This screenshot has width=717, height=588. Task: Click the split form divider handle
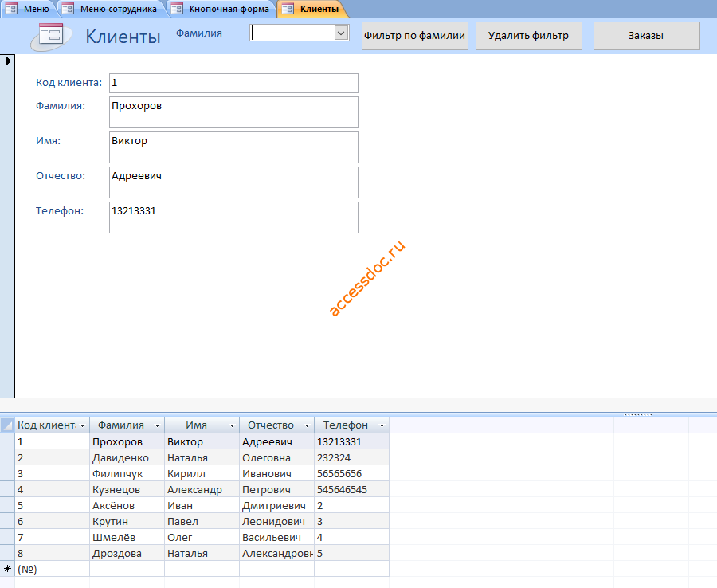pyautogui.click(x=638, y=414)
